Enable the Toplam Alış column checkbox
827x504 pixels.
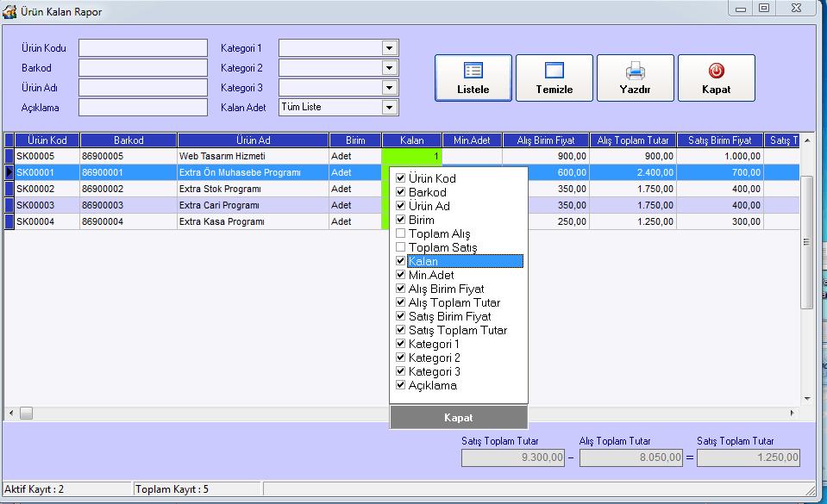click(x=401, y=233)
